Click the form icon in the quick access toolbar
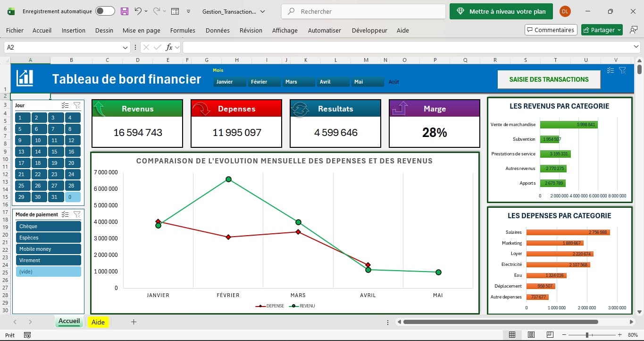 [175, 11]
